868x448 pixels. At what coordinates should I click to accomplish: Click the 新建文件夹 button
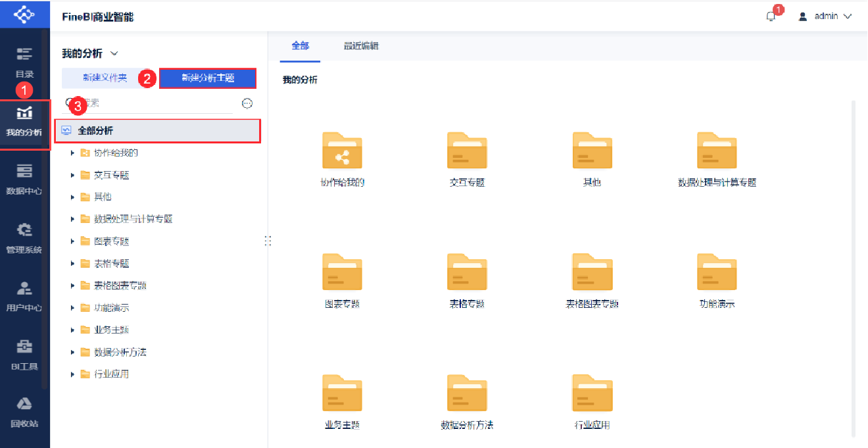coord(105,78)
